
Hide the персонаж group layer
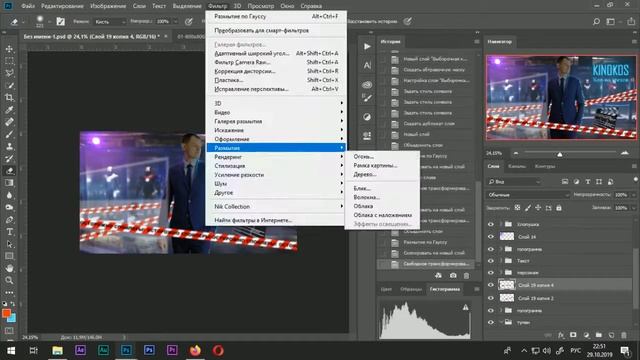tap(491, 272)
